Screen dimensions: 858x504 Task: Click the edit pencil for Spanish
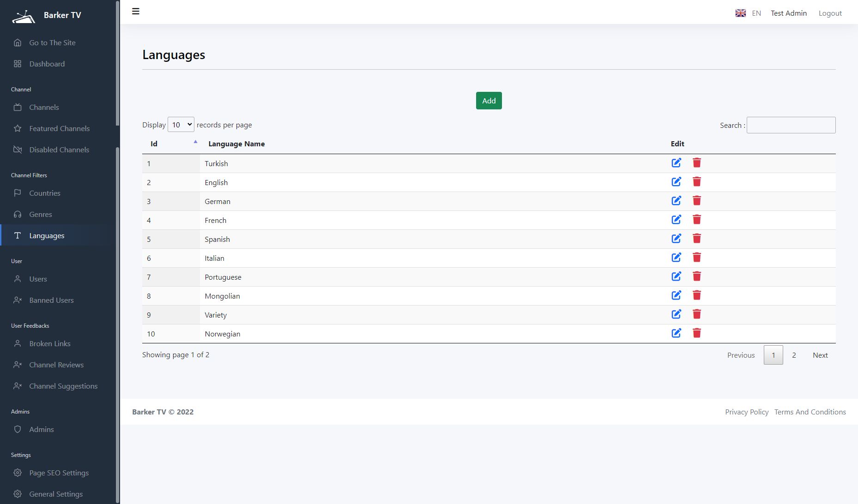point(676,239)
